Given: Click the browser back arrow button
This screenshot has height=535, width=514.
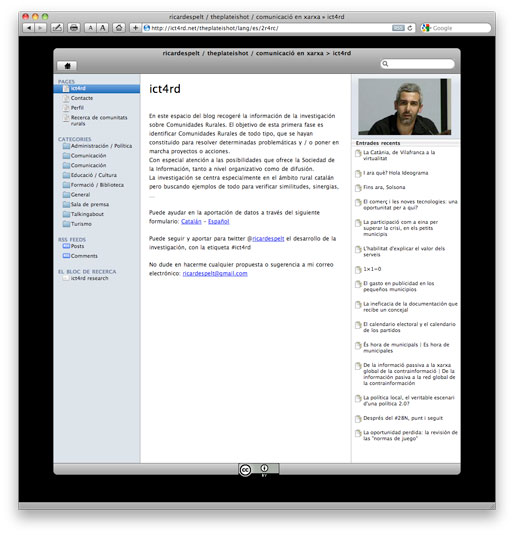Looking at the screenshot, I should [29, 28].
